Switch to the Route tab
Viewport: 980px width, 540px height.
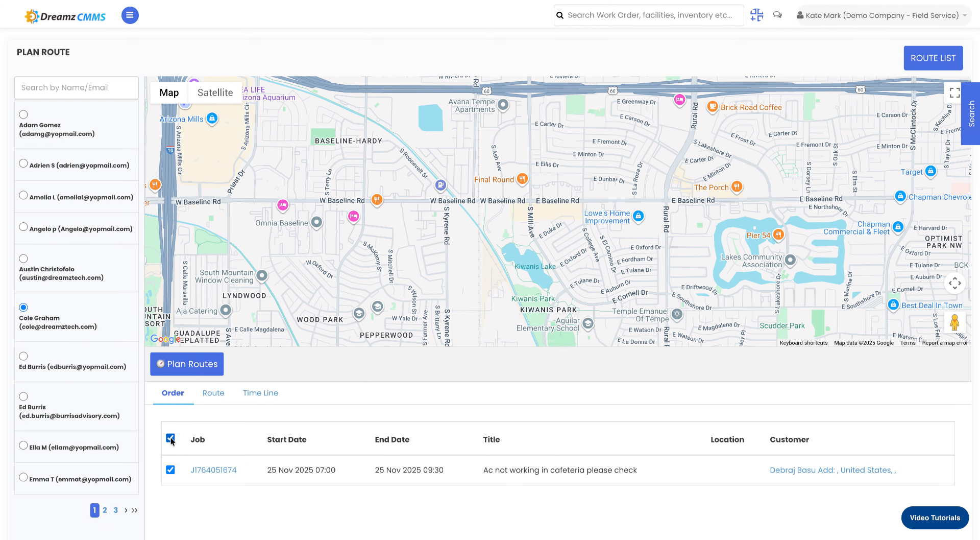point(213,393)
